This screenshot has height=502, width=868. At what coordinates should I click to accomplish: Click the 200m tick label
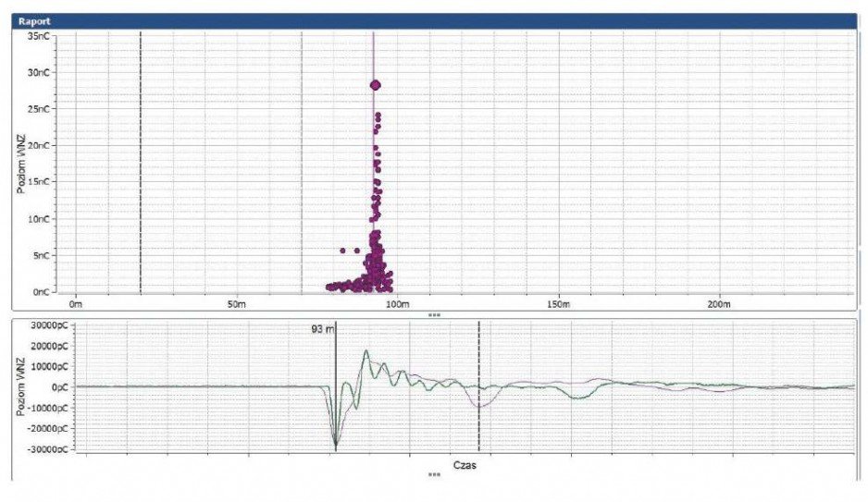click(x=719, y=304)
